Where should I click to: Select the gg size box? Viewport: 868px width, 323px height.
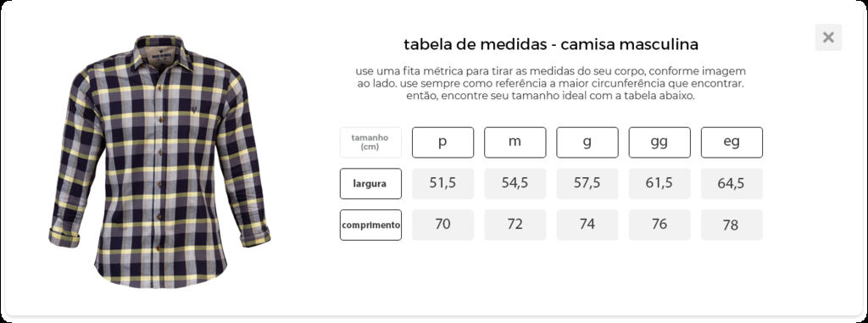pos(659,142)
